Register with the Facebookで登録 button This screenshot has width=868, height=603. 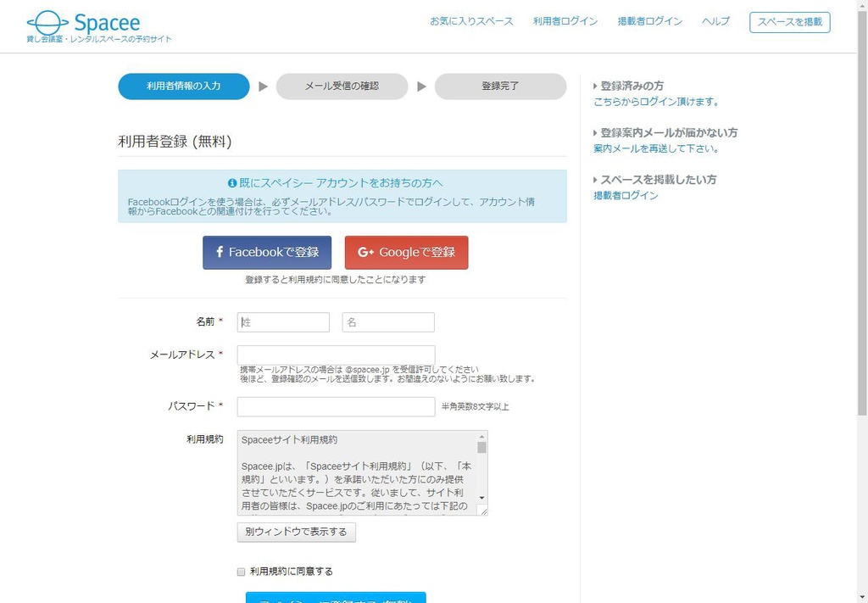(267, 253)
